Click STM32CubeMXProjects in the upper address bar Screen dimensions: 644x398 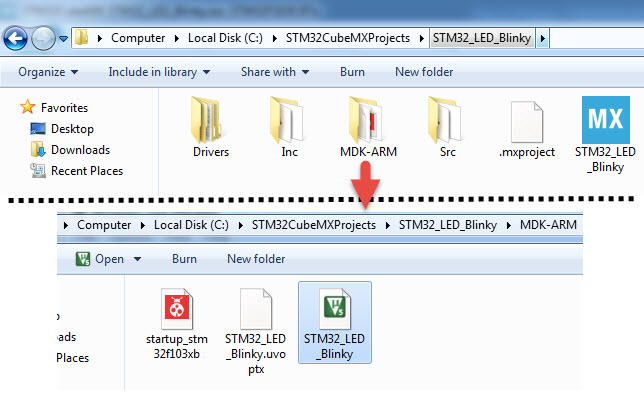click(x=347, y=38)
